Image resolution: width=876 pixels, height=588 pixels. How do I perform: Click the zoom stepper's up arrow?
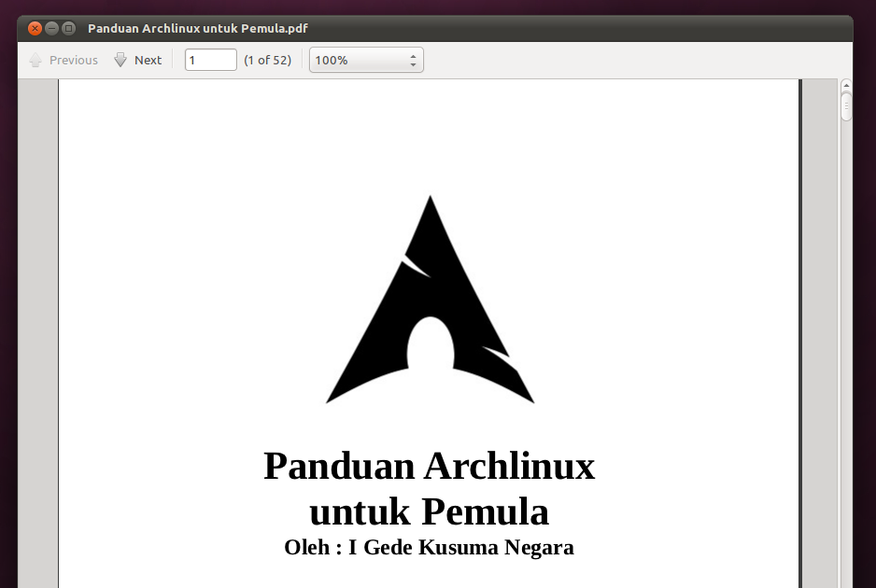[414, 55]
